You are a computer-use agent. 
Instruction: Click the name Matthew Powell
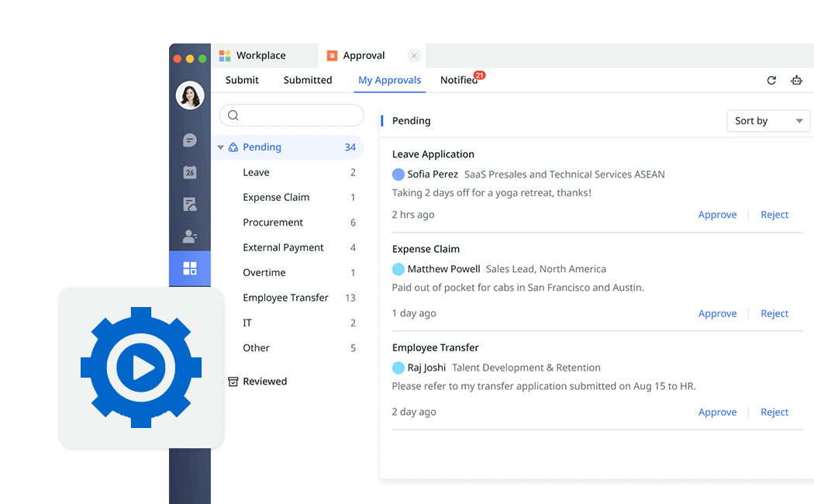pyautogui.click(x=444, y=269)
